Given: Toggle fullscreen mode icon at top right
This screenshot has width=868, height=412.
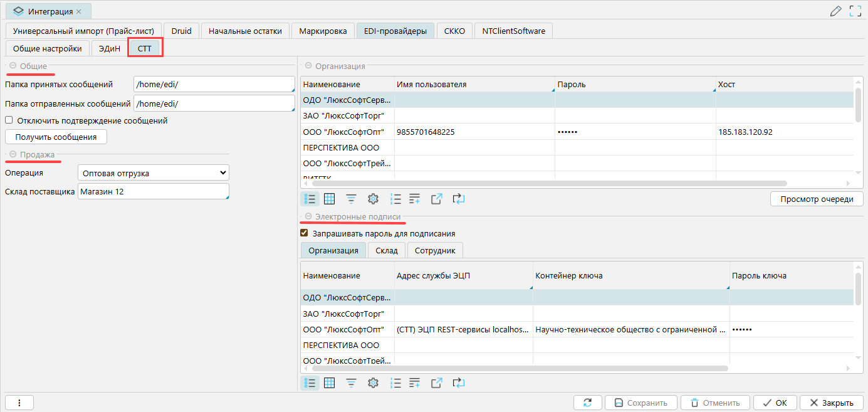Looking at the screenshot, I should point(855,11).
